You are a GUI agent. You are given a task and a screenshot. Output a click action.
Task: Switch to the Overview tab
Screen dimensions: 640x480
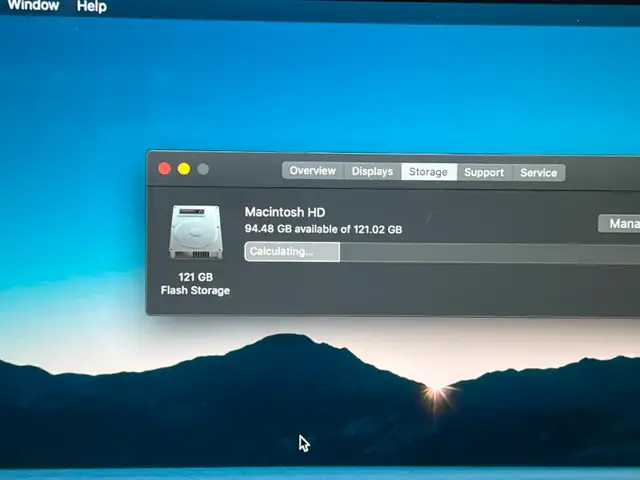point(313,171)
